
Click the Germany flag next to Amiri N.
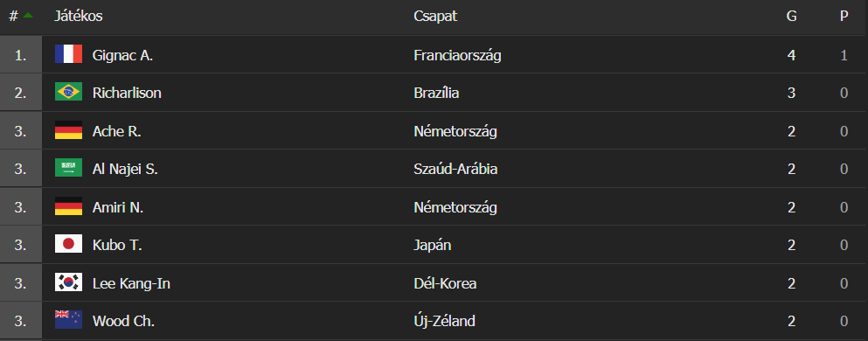tap(69, 207)
